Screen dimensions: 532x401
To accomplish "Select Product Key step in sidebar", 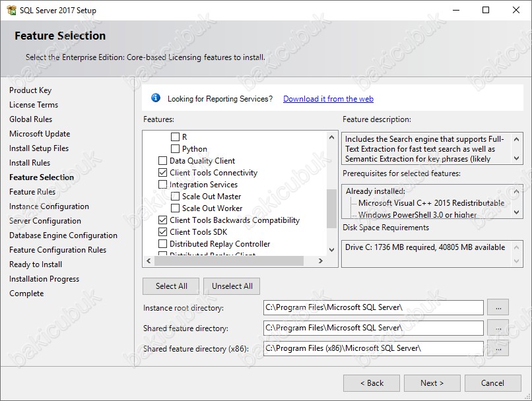I will click(x=30, y=90).
